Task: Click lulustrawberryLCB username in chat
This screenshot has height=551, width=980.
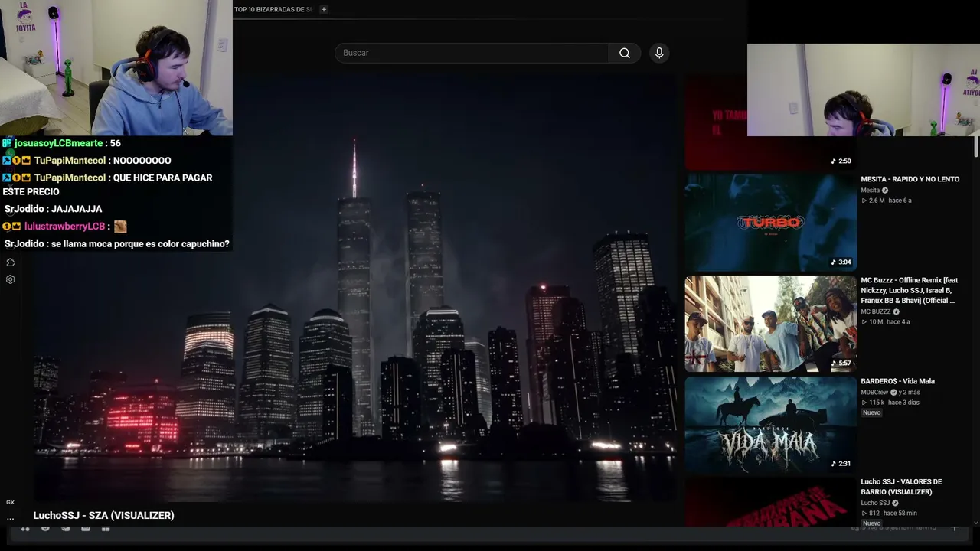Action: pyautogui.click(x=64, y=227)
